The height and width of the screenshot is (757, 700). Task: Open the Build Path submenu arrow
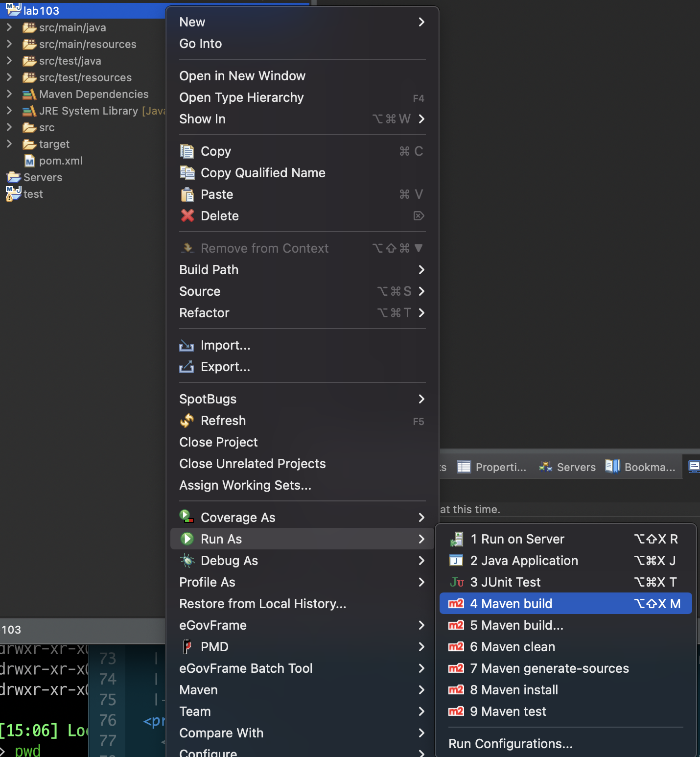[421, 270]
